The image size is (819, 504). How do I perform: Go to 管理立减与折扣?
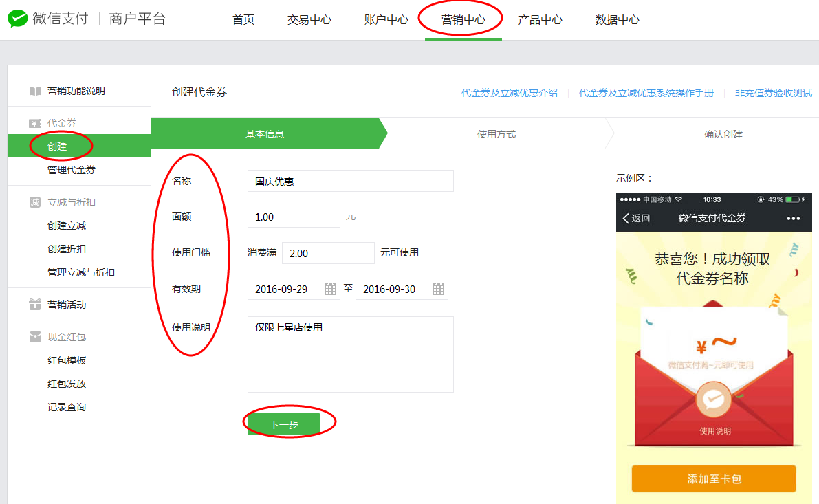81,272
